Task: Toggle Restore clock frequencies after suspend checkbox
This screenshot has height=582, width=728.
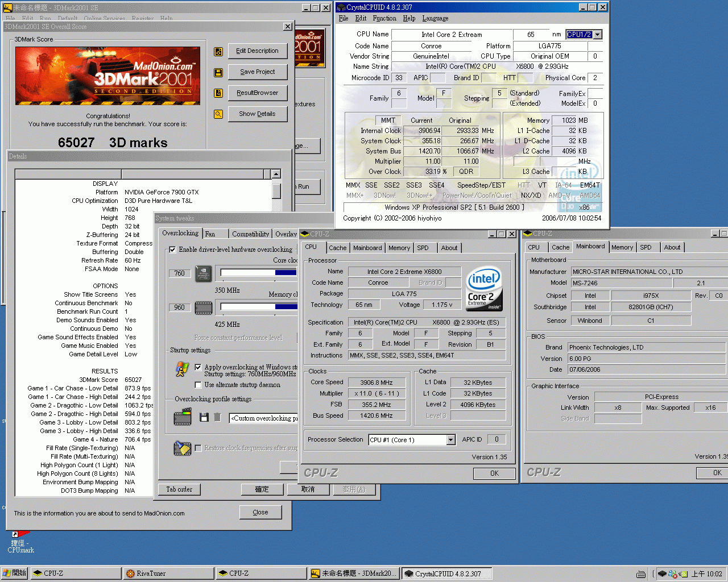Action: (x=198, y=448)
